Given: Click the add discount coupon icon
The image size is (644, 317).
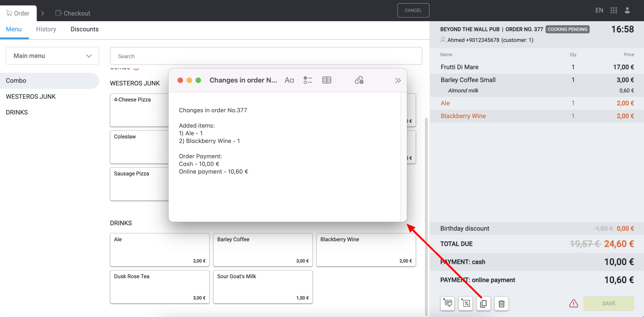Looking at the screenshot, I should (x=466, y=303).
